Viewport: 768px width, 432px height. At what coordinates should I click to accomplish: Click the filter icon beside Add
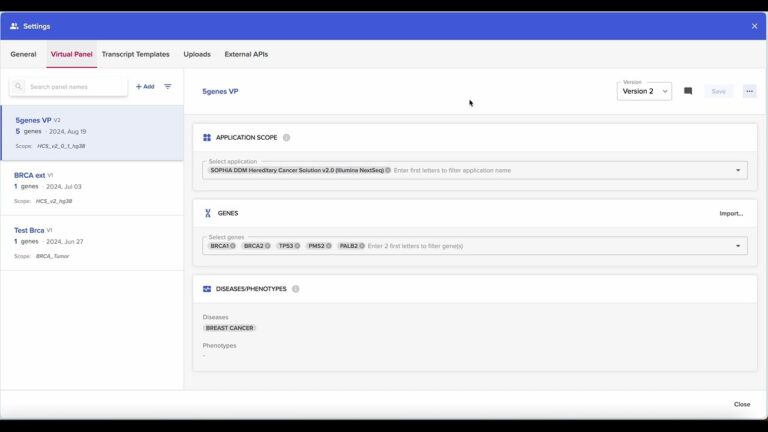coord(168,87)
